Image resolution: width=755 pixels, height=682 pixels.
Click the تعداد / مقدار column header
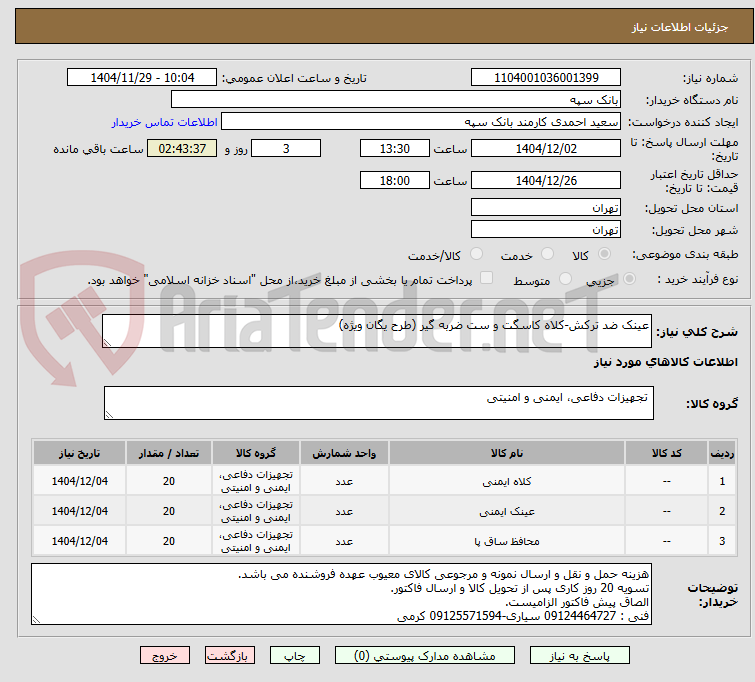[x=169, y=453]
